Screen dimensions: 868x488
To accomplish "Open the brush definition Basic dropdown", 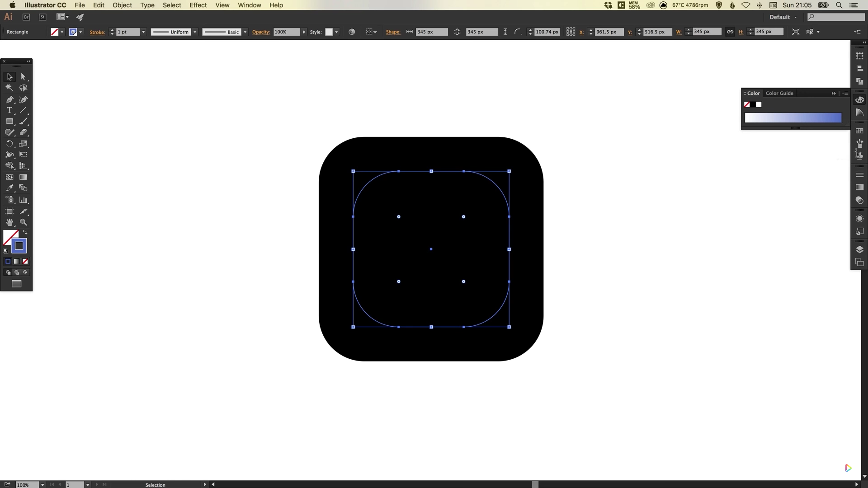I will [245, 32].
